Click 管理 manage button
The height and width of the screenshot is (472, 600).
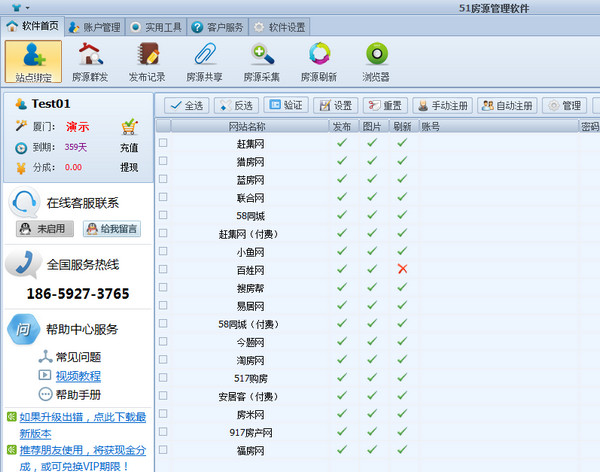pyautogui.click(x=564, y=106)
